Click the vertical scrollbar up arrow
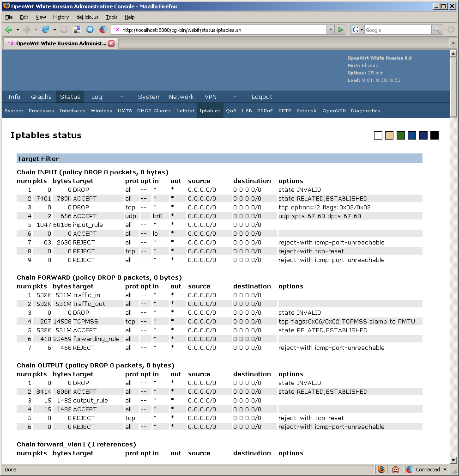Image resolution: width=459 pixels, height=476 pixels. [453, 54]
